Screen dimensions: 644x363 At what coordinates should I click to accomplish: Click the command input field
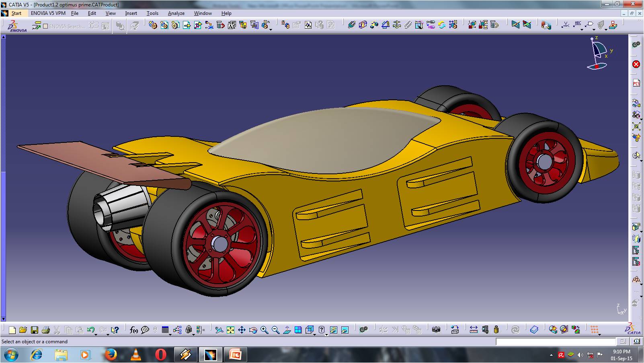pyautogui.click(x=556, y=342)
